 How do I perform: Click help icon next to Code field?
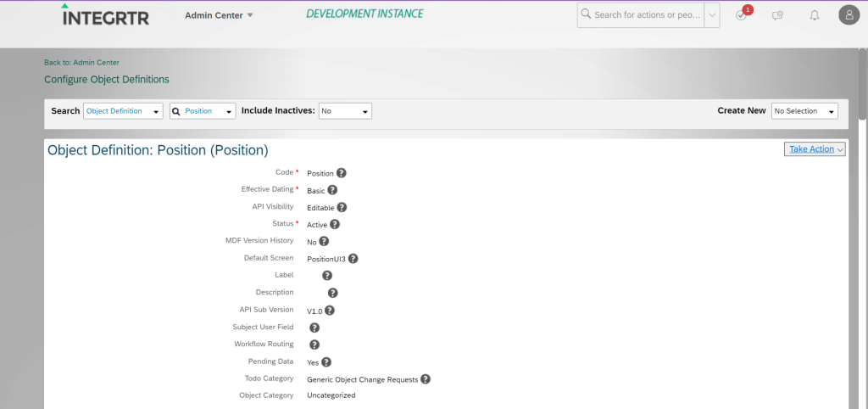(342, 173)
